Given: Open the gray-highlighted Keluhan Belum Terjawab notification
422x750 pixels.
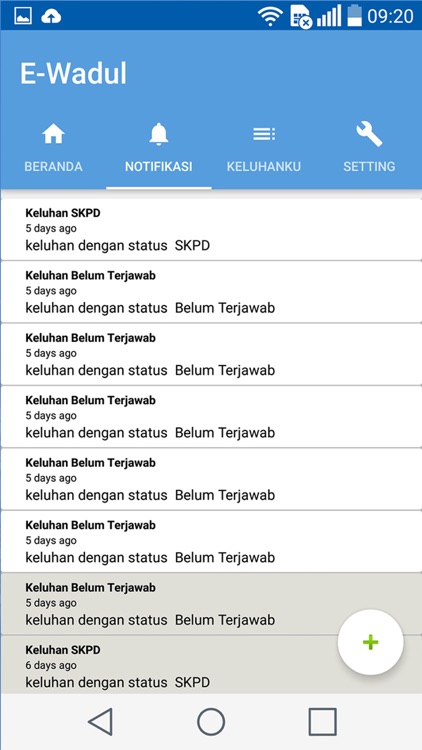Looking at the screenshot, I should [x=211, y=604].
